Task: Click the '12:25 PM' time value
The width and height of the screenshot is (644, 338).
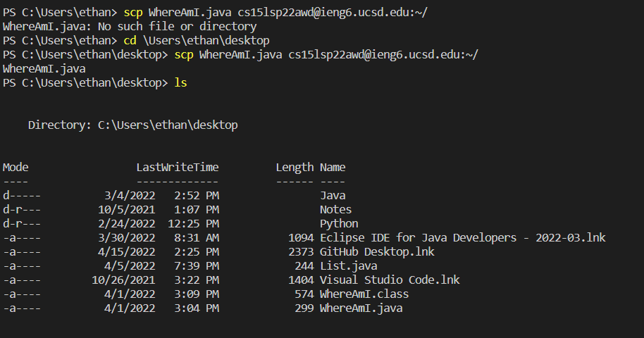Action: pyautogui.click(x=193, y=224)
